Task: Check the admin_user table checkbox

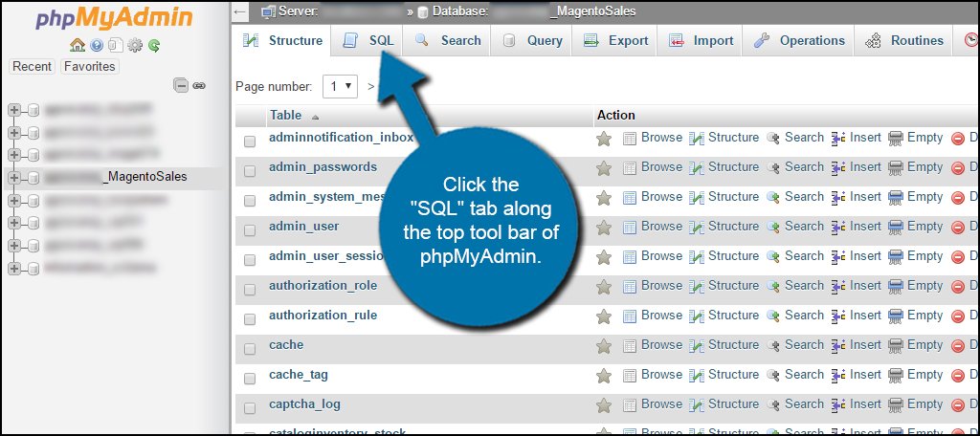Action: tap(250, 230)
